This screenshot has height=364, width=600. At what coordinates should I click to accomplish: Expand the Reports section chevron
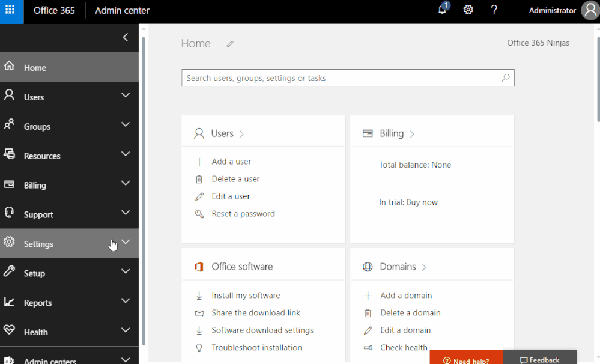tap(126, 301)
